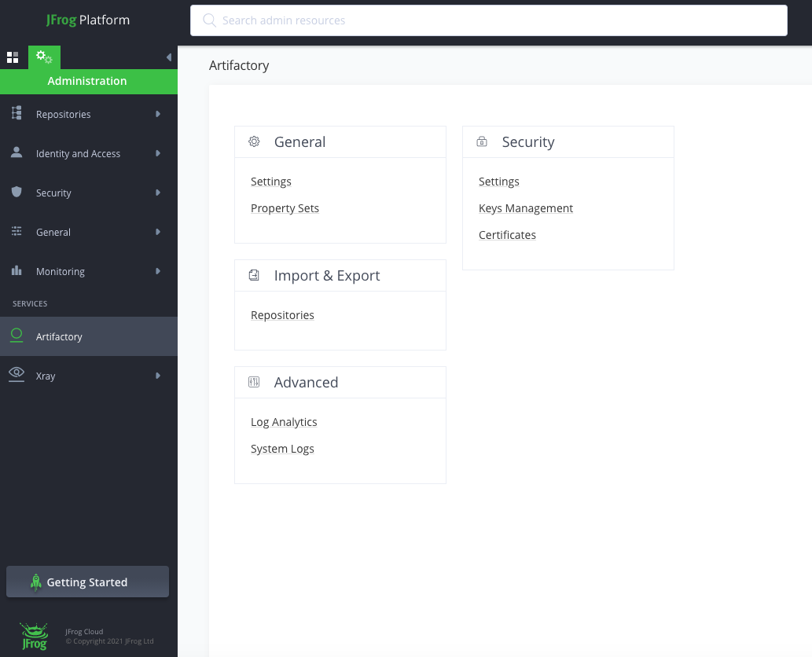Click the JFrog logo at bottom
Image resolution: width=812 pixels, height=657 pixels.
(34, 636)
